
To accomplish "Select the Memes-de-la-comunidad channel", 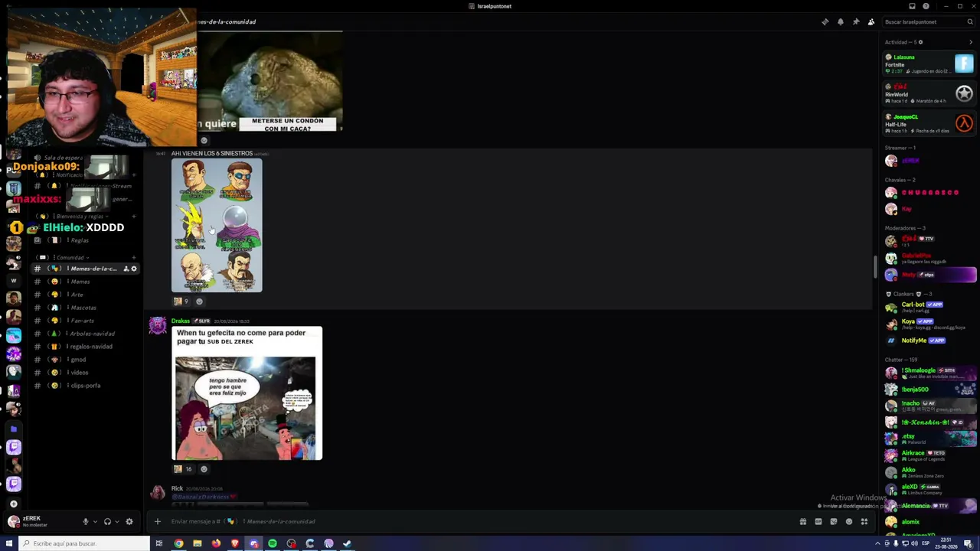I will coord(86,269).
